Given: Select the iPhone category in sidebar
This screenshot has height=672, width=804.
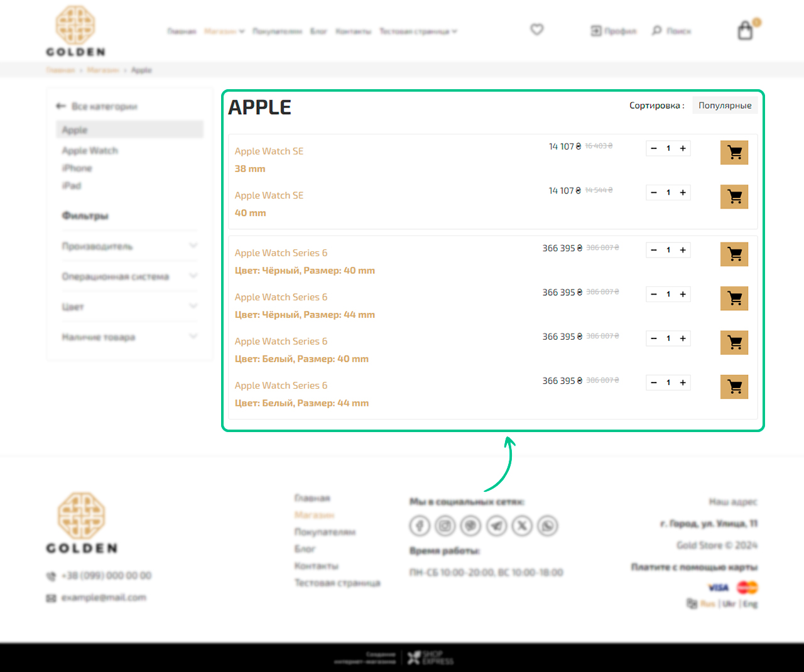Looking at the screenshot, I should click(77, 168).
